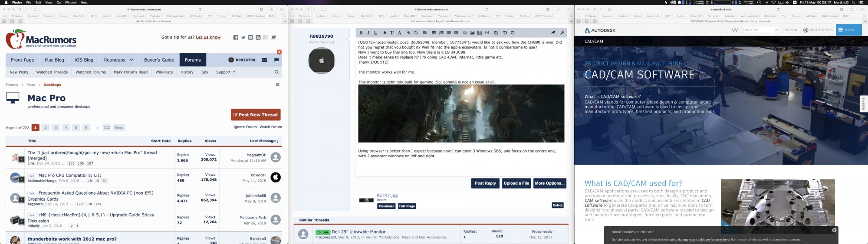
Task: Open the United States region selector
Action: 818,30
